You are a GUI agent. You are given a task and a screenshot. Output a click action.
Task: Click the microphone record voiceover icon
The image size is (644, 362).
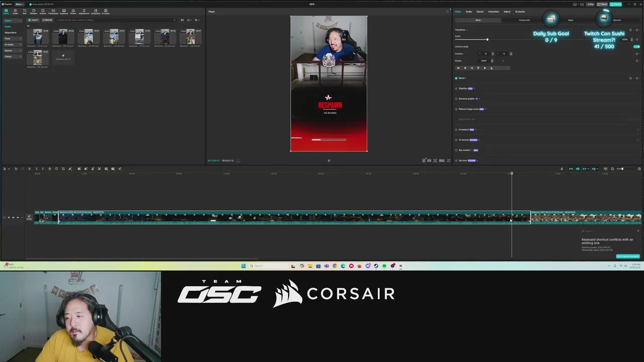[562, 169]
